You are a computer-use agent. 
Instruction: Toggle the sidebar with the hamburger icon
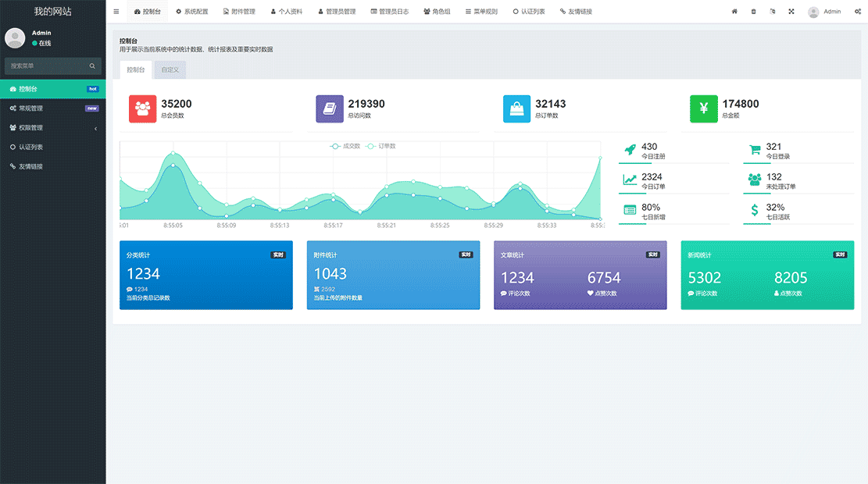coord(116,11)
